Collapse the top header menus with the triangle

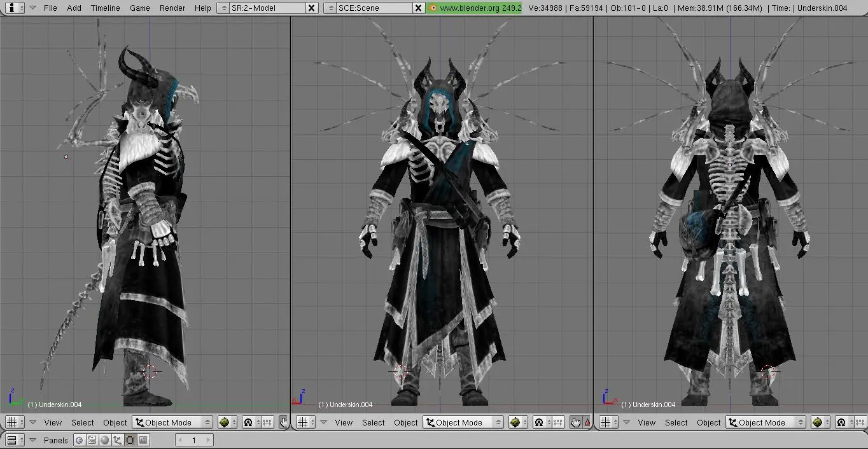point(32,8)
